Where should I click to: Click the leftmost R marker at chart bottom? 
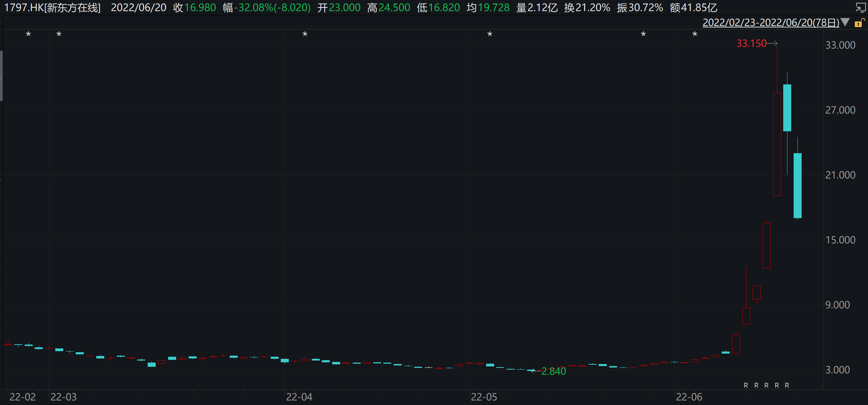746,386
